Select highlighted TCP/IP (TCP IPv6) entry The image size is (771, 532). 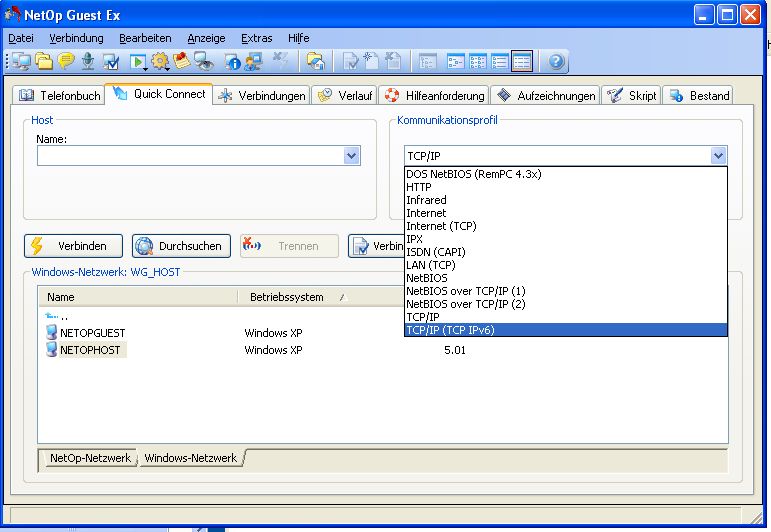[x=565, y=330]
